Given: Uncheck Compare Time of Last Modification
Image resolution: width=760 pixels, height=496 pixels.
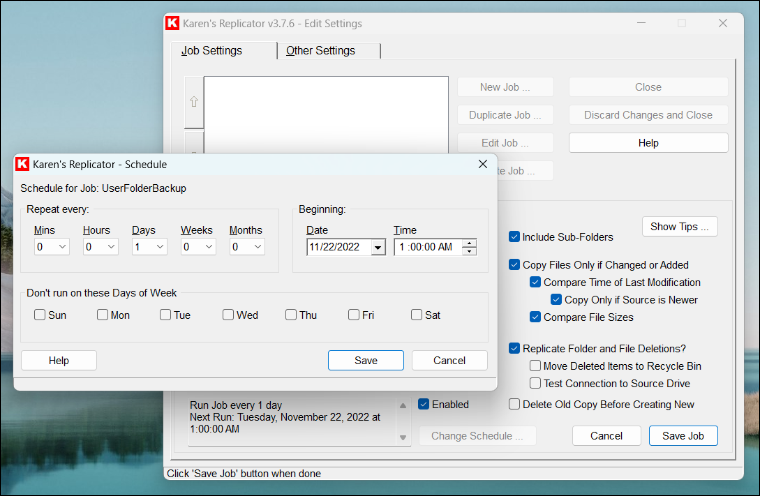Looking at the screenshot, I should (x=535, y=282).
